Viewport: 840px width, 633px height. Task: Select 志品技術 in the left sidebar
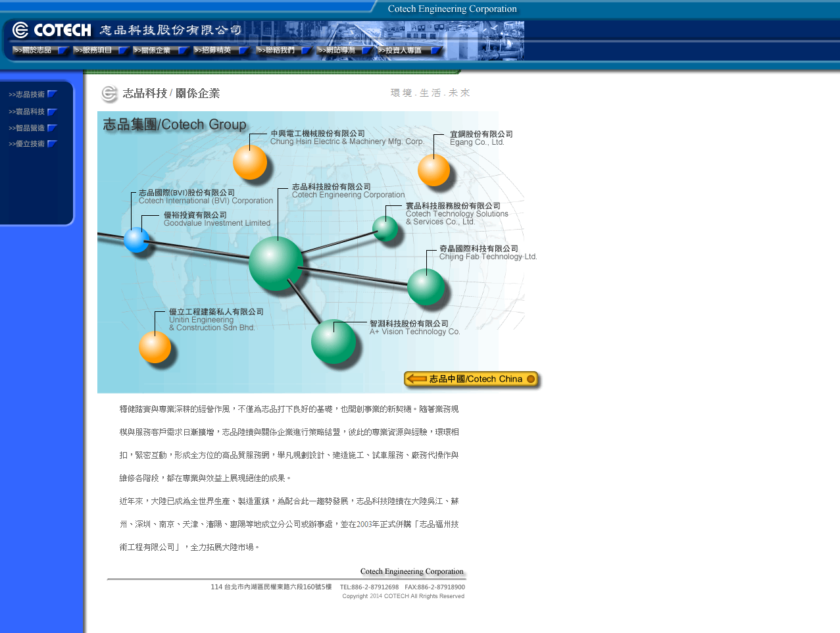[x=33, y=95]
